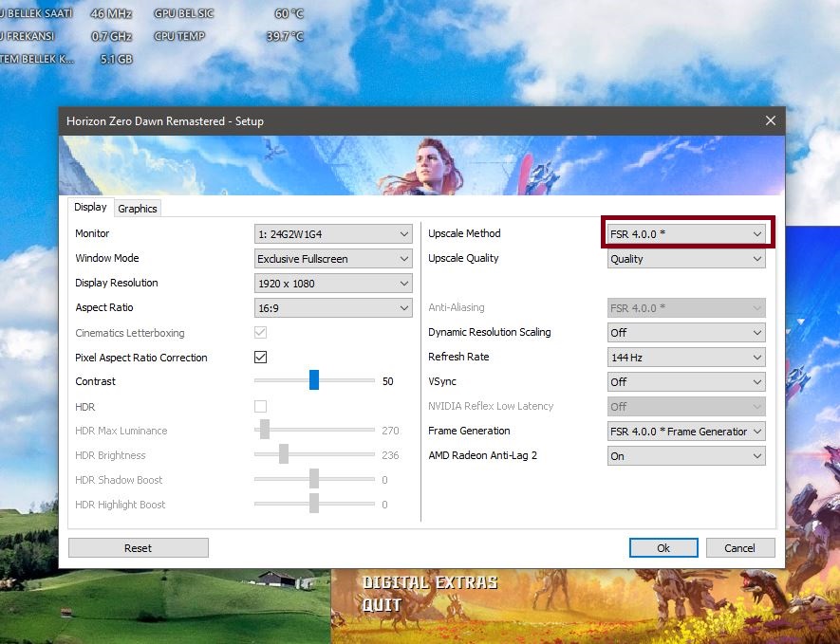The height and width of the screenshot is (644, 840).
Task: Reset settings with the Reset button
Action: coord(139,547)
